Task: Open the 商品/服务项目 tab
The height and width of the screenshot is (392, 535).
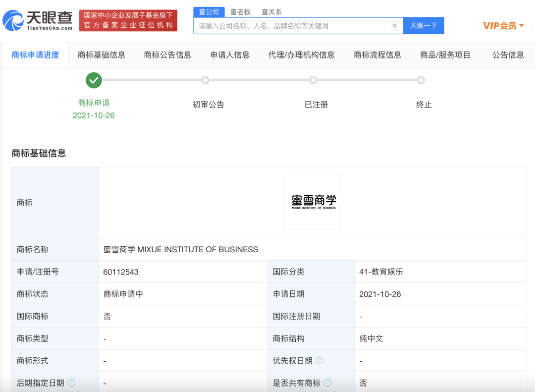Action: coord(445,55)
